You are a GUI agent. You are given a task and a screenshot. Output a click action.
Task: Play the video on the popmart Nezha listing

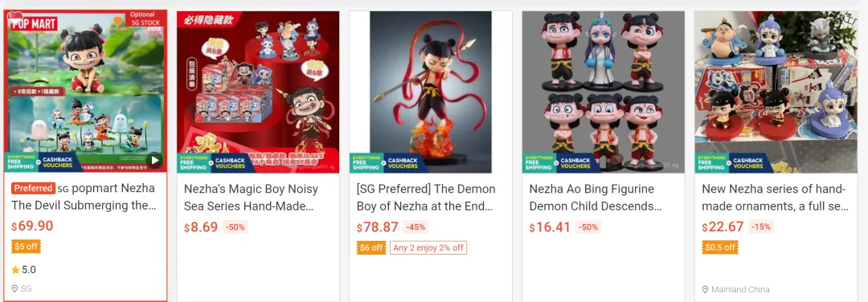pos(154,161)
